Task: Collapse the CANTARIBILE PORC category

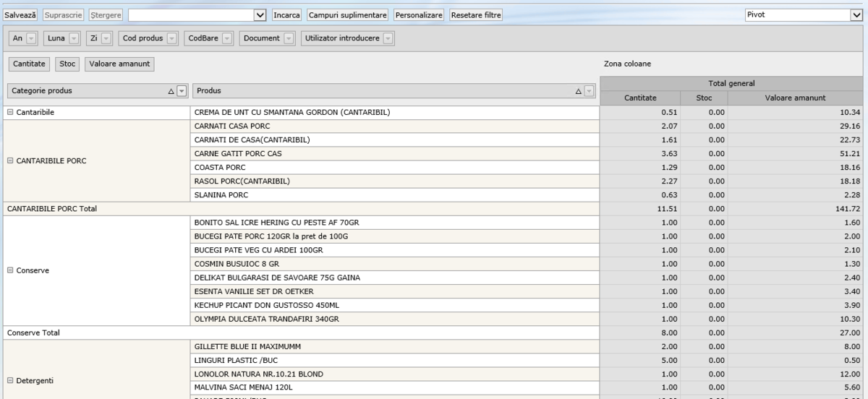Action: tap(10, 160)
